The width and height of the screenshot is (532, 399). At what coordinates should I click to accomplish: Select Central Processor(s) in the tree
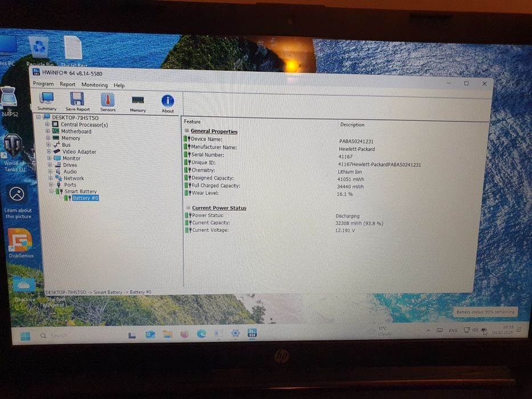pyautogui.click(x=84, y=124)
